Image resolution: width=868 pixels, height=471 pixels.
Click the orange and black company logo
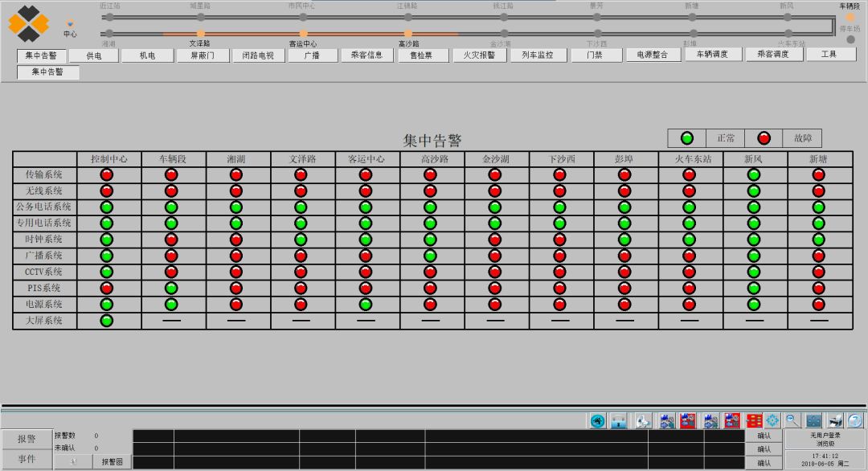[28, 24]
